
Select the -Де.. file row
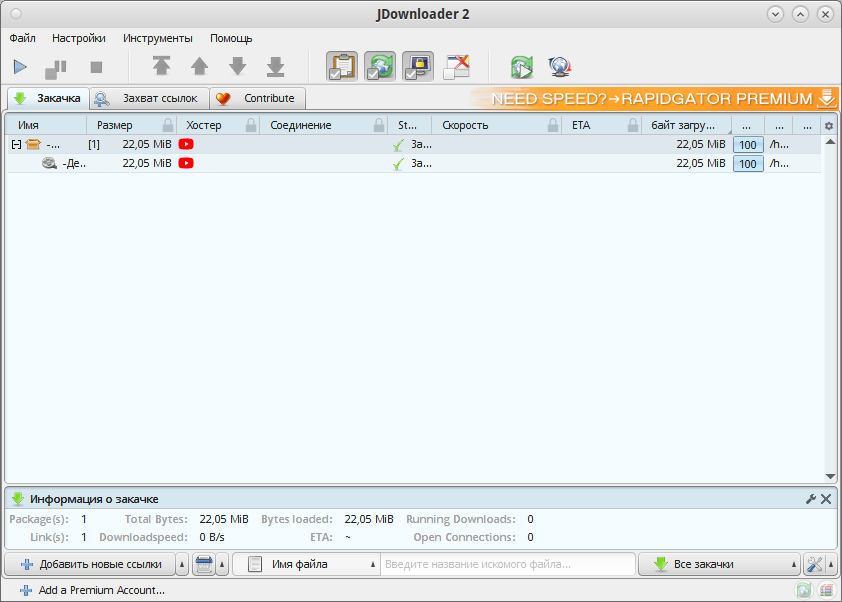pyautogui.click(x=414, y=163)
